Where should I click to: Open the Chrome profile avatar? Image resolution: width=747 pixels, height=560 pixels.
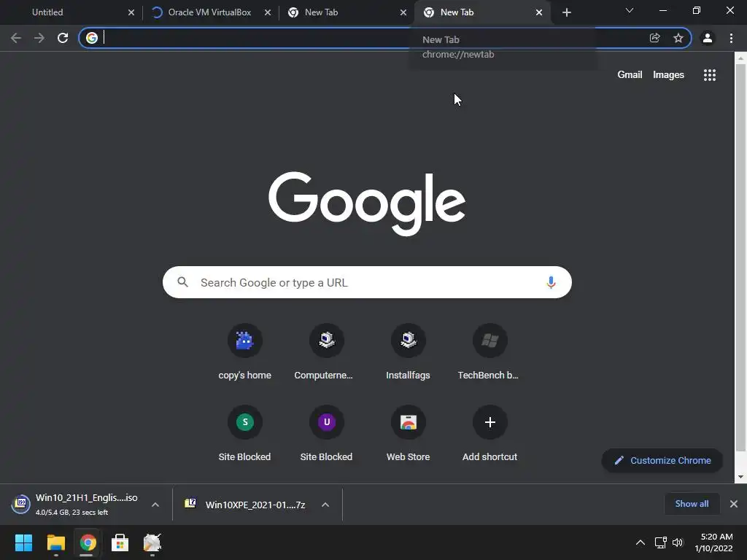pyautogui.click(x=708, y=38)
